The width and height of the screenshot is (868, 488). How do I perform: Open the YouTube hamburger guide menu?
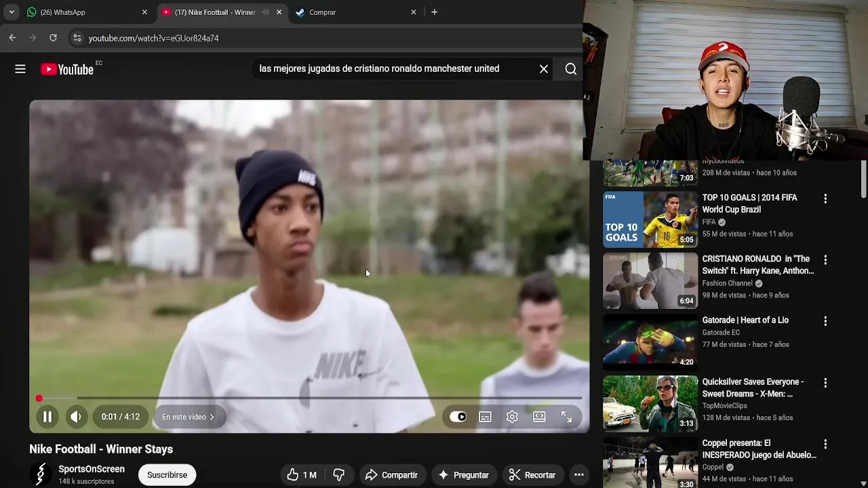(x=20, y=69)
